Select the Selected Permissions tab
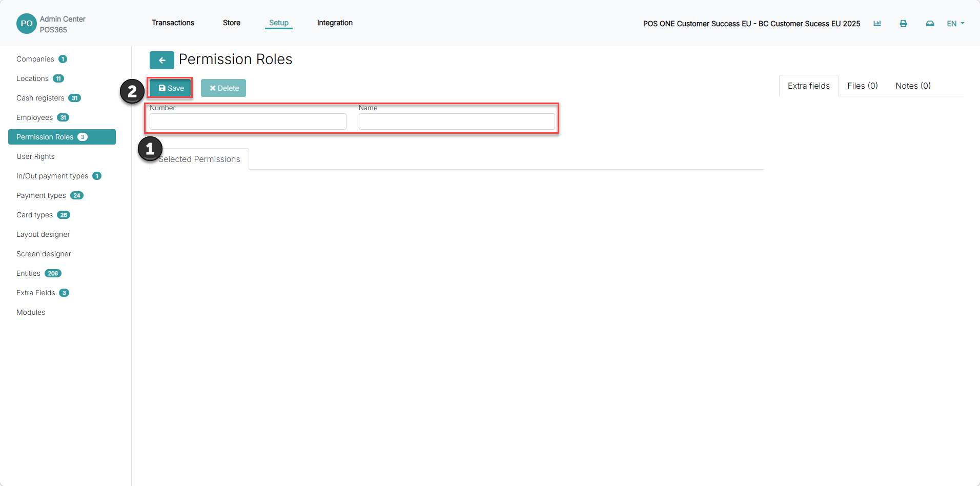The image size is (980, 486). (199, 159)
